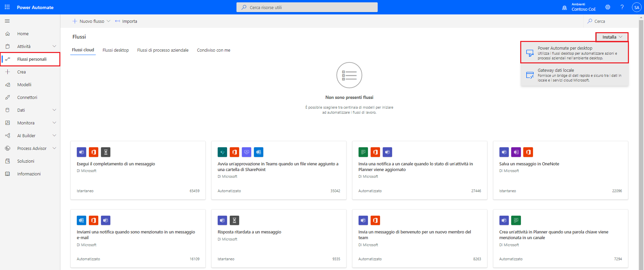Open the help question mark icon
The height and width of the screenshot is (270, 644).
622,7
